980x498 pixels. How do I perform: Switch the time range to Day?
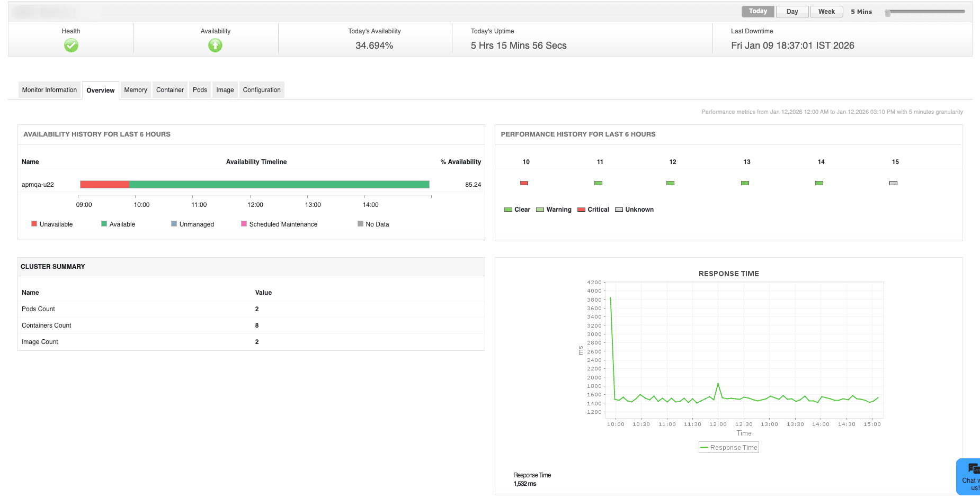pos(792,11)
